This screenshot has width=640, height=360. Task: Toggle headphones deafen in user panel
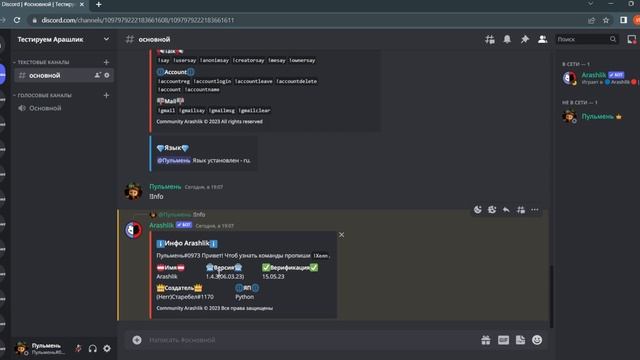[93, 349]
